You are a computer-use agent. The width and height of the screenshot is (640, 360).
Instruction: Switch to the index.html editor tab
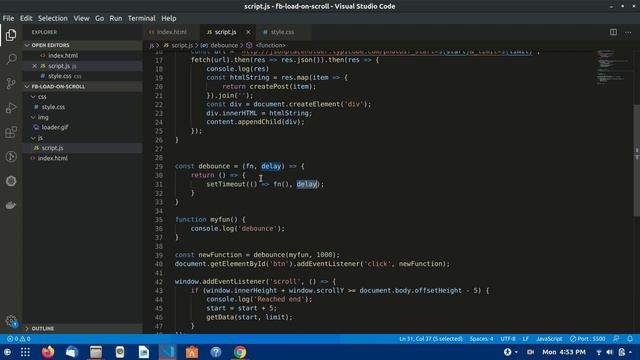tap(171, 32)
